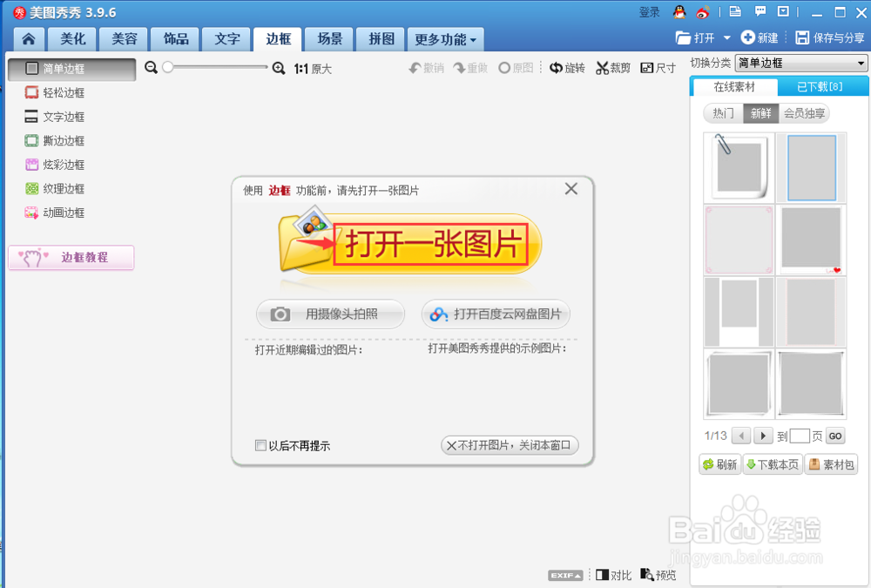Switch to 在线素材 tab
The width and height of the screenshot is (871, 588).
(x=734, y=87)
